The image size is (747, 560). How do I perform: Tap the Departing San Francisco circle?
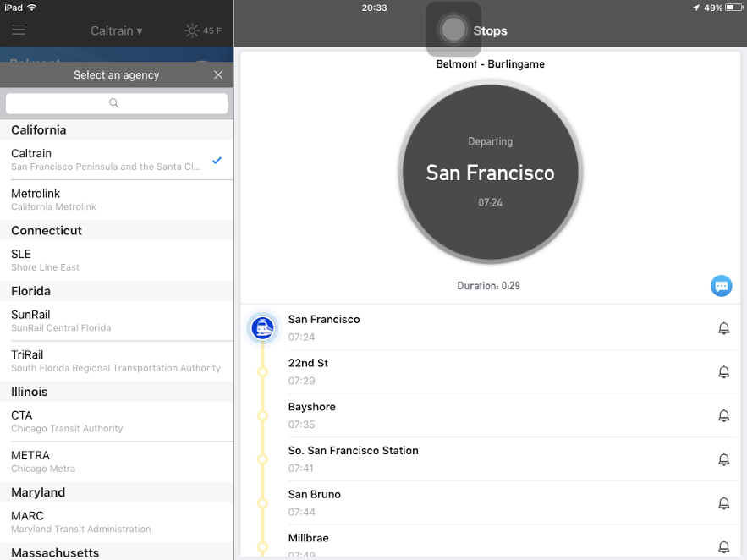pos(490,173)
